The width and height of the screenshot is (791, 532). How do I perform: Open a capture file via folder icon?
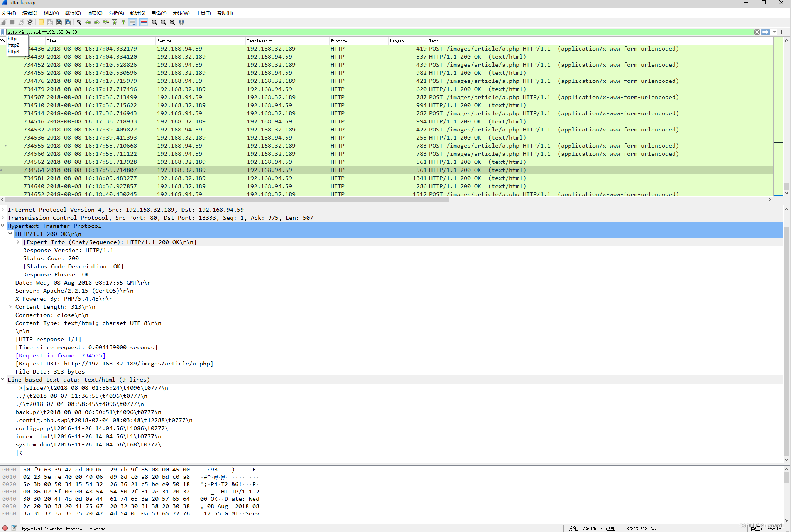pos(41,22)
